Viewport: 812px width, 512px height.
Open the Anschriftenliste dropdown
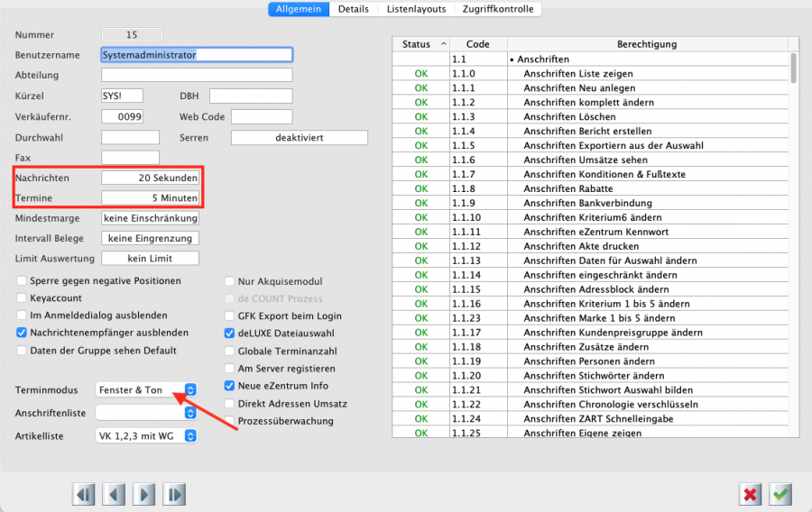[x=190, y=413]
